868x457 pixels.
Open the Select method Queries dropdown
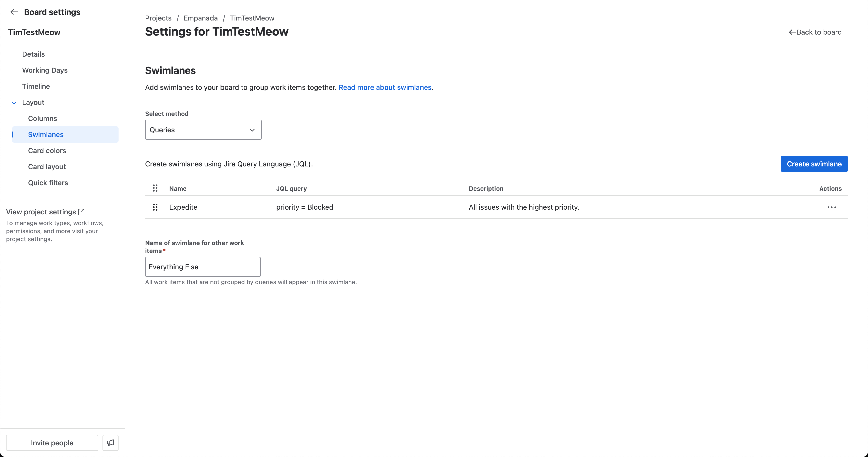click(x=203, y=130)
